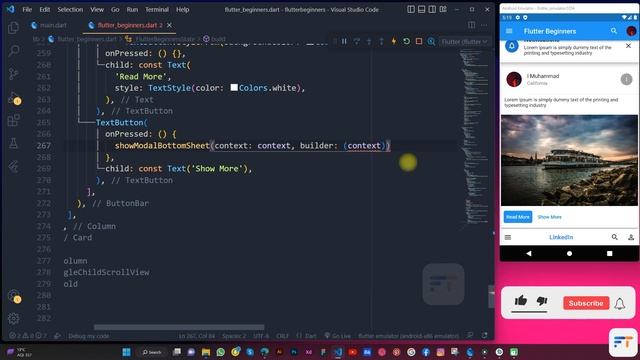Image resolution: width=640 pixels, height=360 pixels.
Task: Open the Widget Inspector debug icon
Action: tap(431, 42)
